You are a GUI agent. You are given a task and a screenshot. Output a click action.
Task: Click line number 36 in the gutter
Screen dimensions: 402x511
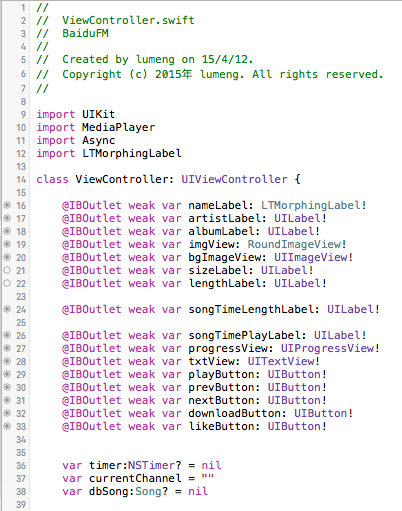[21, 465]
